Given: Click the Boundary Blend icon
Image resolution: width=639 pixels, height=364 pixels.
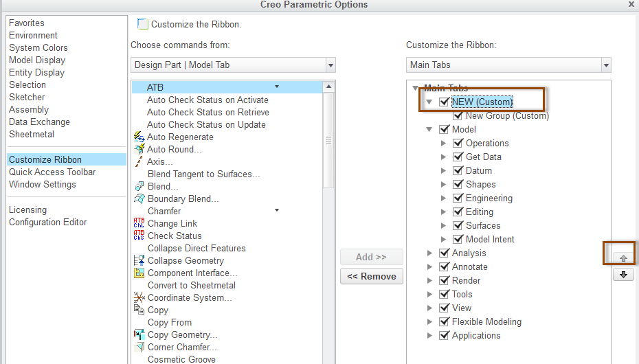Looking at the screenshot, I should pyautogui.click(x=139, y=198).
